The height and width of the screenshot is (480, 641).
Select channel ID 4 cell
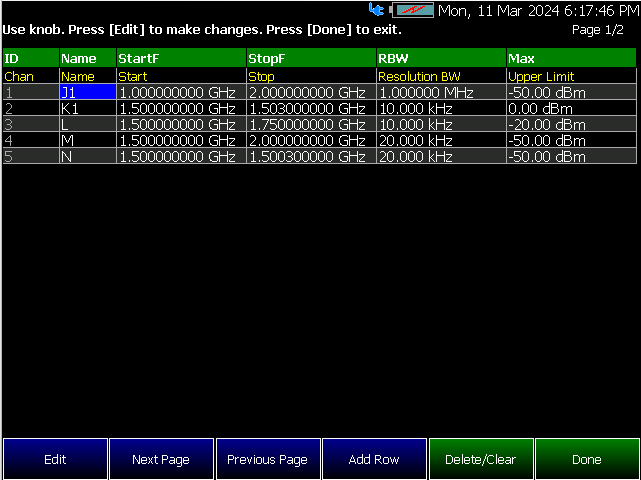[31, 140]
